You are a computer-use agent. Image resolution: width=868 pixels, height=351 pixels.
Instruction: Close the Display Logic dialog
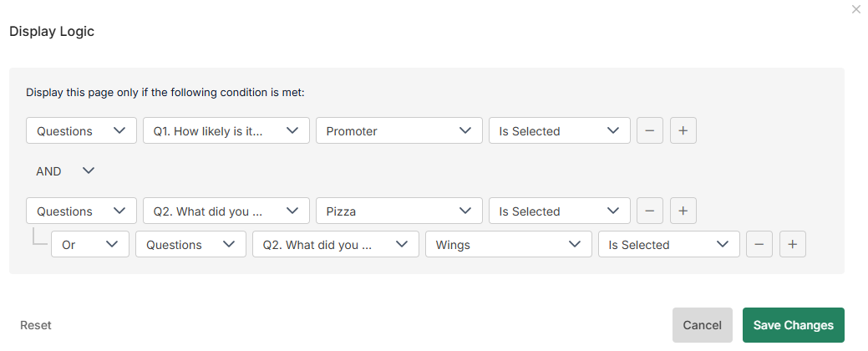click(x=855, y=9)
